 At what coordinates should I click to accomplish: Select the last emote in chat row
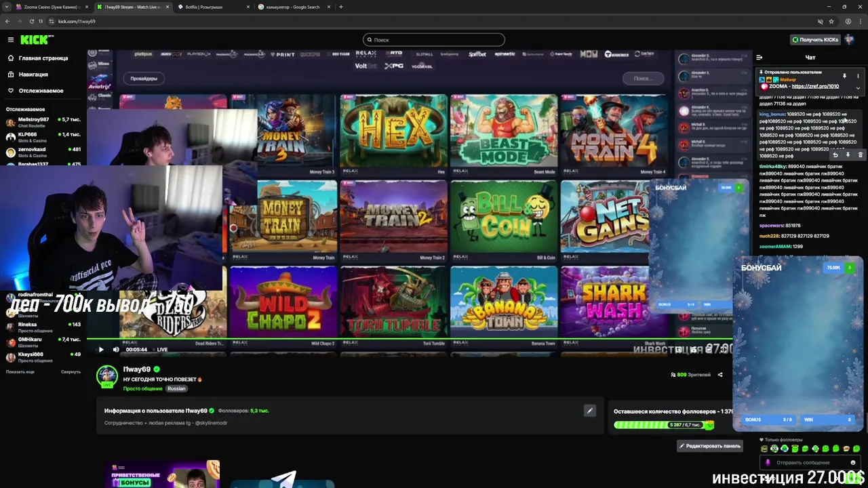point(856,449)
